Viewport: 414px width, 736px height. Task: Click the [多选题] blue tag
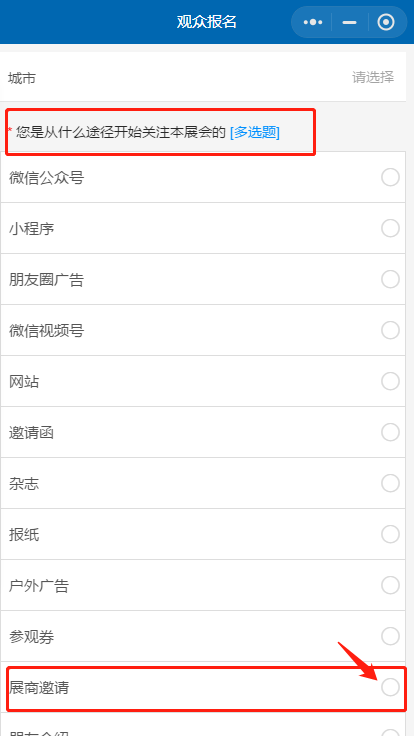pos(255,133)
